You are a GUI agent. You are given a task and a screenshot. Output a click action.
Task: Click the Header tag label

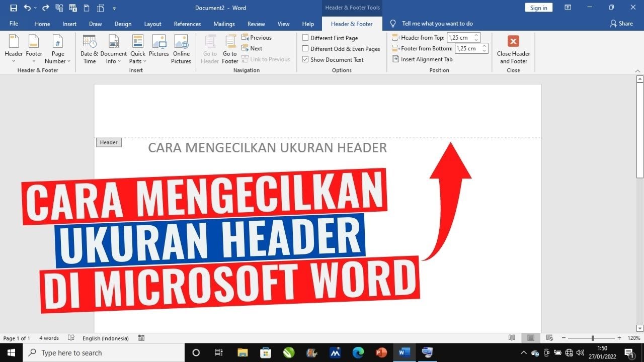point(109,143)
